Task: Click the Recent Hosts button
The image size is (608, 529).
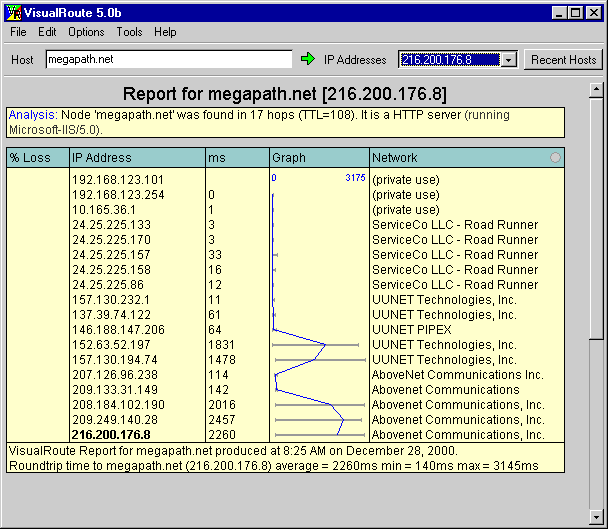Action: 563,60
